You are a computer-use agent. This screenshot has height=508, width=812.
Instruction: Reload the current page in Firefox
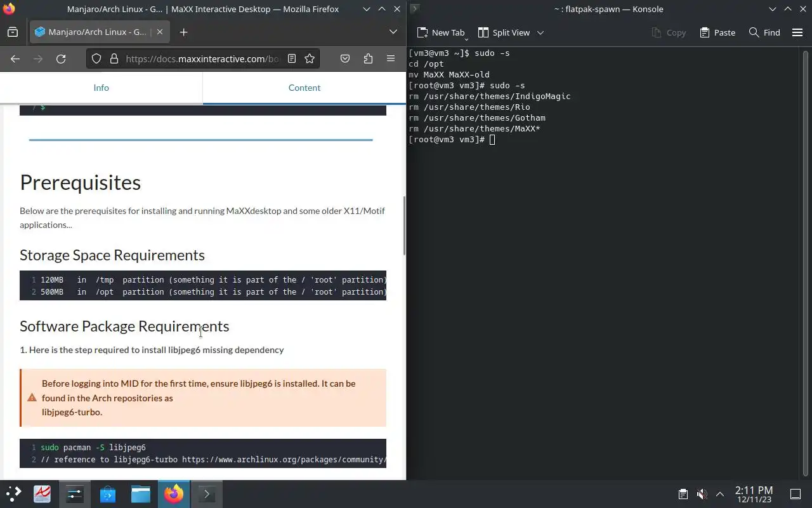coord(61,58)
